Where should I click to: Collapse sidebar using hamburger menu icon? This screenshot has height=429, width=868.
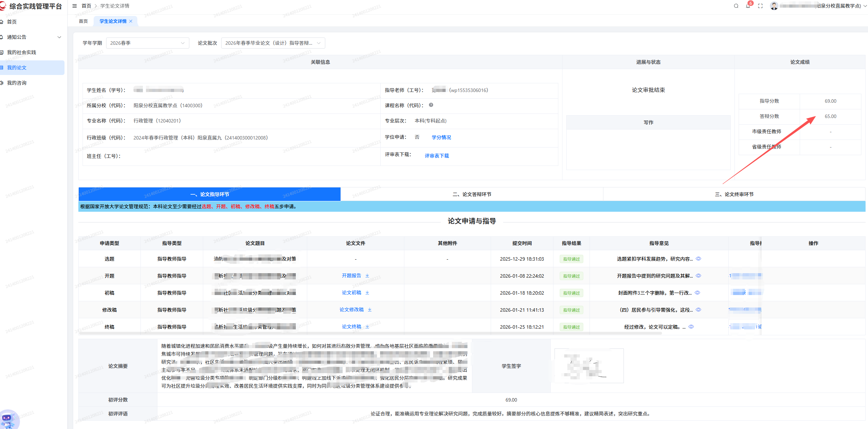point(74,6)
